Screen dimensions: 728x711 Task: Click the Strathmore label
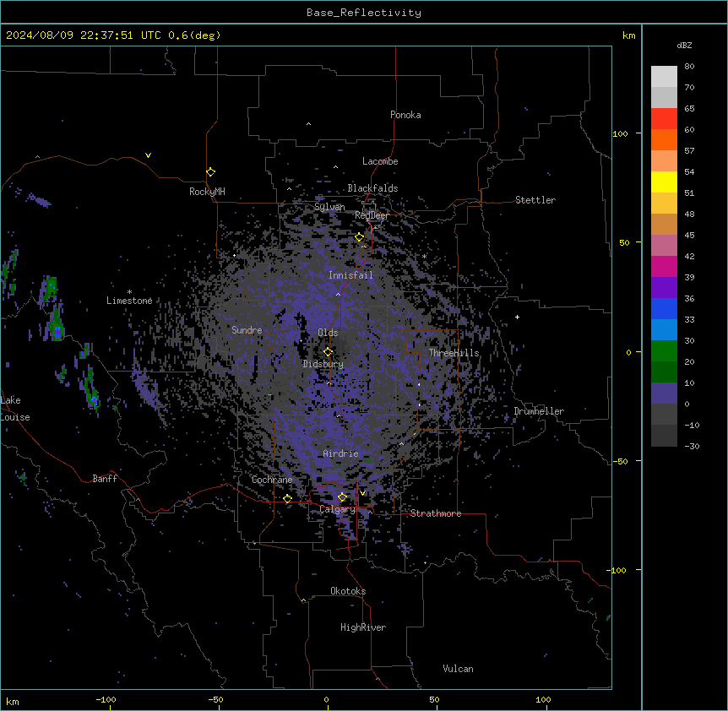coord(436,513)
